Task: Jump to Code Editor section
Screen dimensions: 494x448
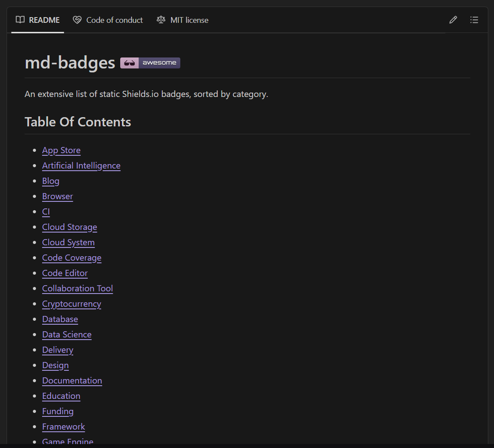Action: pyautogui.click(x=65, y=273)
